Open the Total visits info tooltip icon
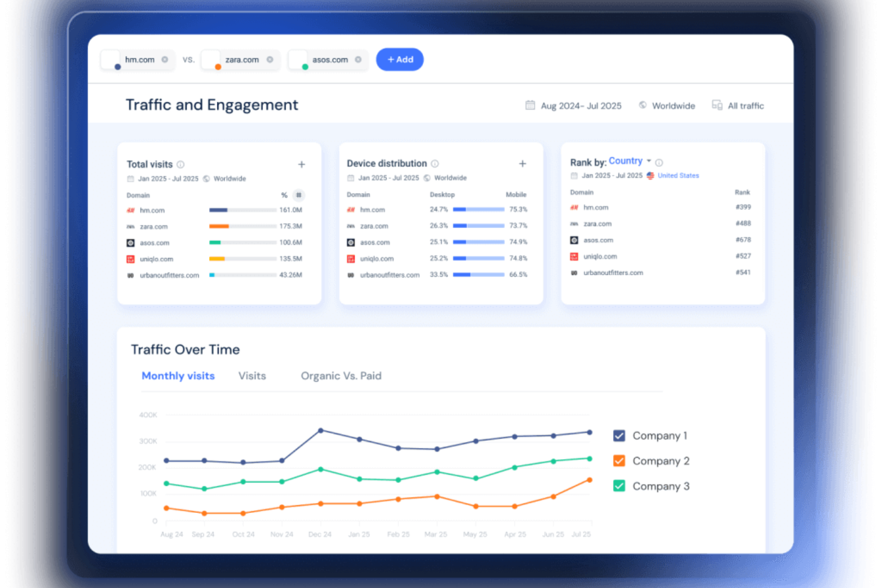The image size is (882, 588). pos(180,164)
